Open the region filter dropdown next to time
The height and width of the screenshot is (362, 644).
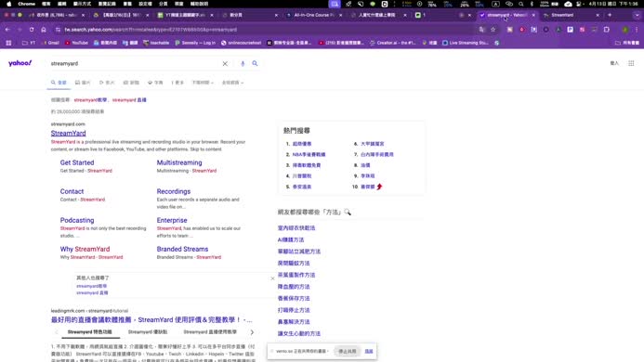coord(232,83)
